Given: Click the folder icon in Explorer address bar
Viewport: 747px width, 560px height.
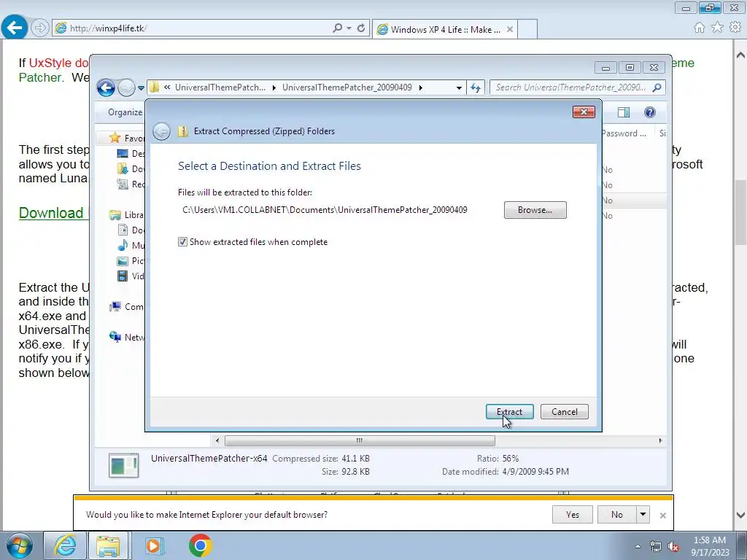Looking at the screenshot, I should 154,87.
